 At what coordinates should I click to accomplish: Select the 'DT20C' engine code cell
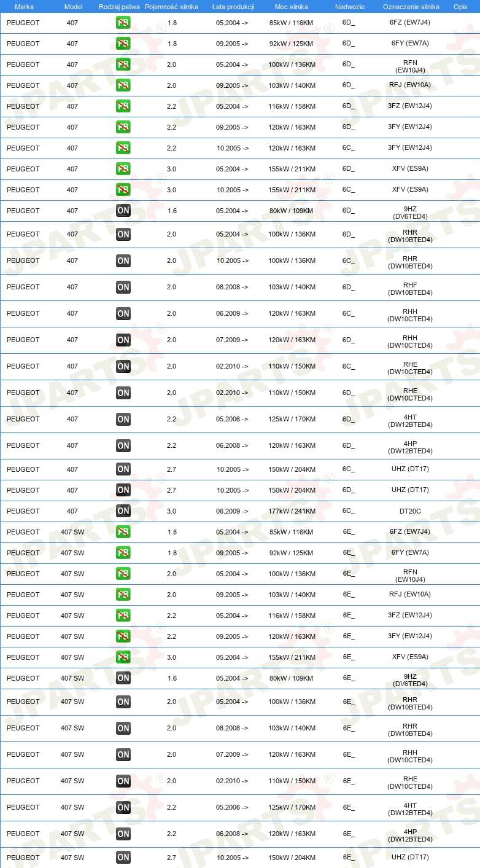click(x=410, y=511)
